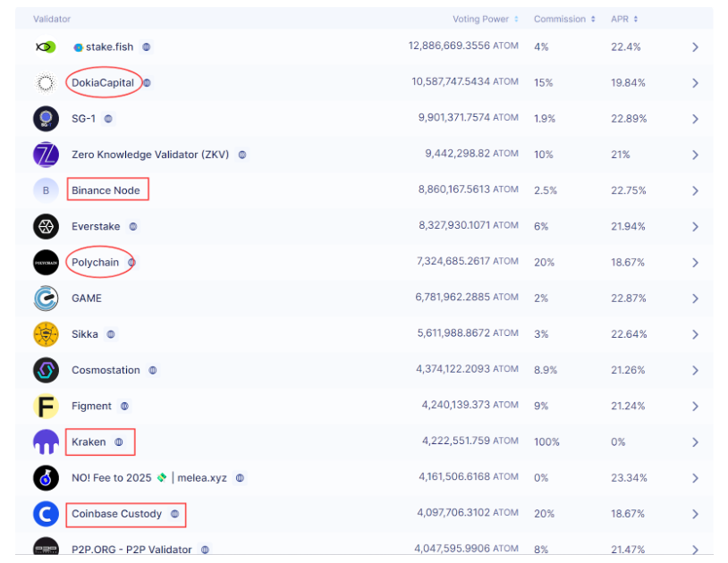The height and width of the screenshot is (563, 728).
Task: Open Figment details via row chevron
Action: coord(695,407)
